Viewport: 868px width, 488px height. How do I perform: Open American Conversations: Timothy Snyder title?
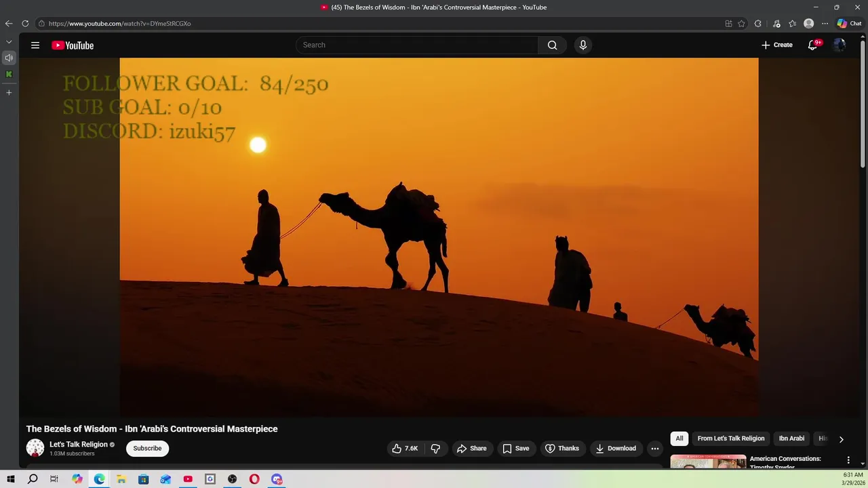(x=785, y=462)
